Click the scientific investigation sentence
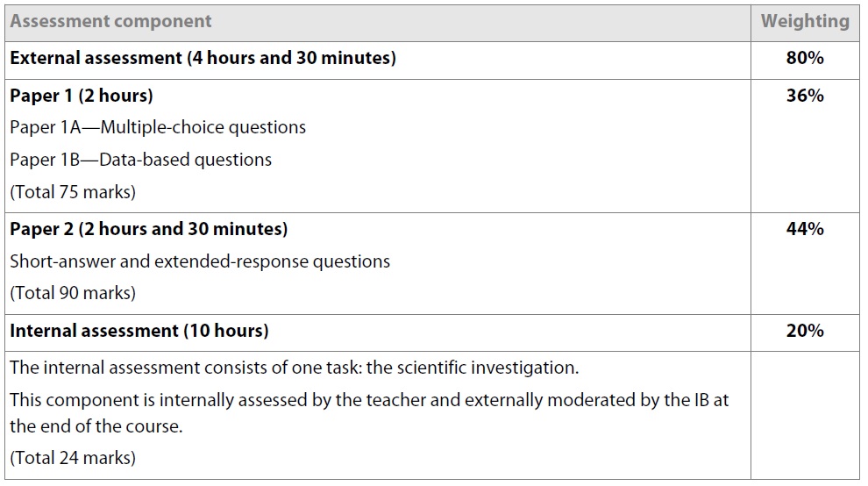 coord(294,368)
